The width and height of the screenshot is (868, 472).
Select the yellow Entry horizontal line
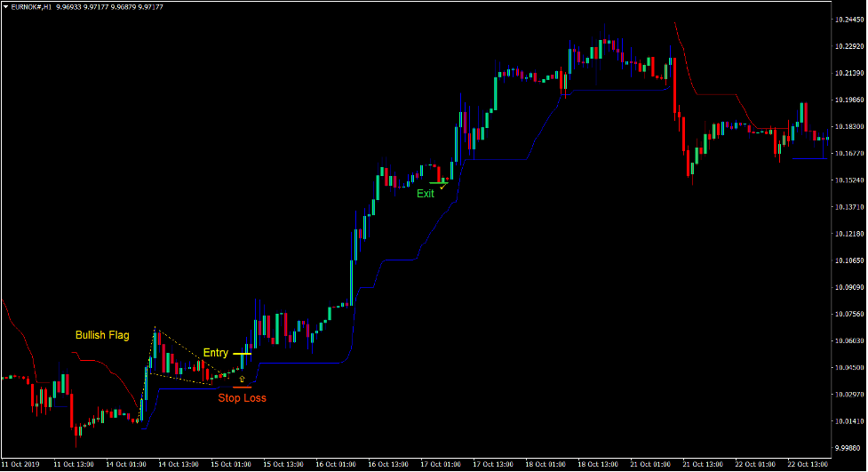(x=242, y=354)
